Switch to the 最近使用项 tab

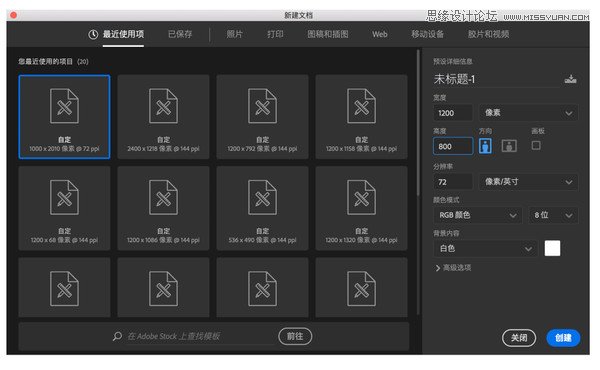coord(123,34)
